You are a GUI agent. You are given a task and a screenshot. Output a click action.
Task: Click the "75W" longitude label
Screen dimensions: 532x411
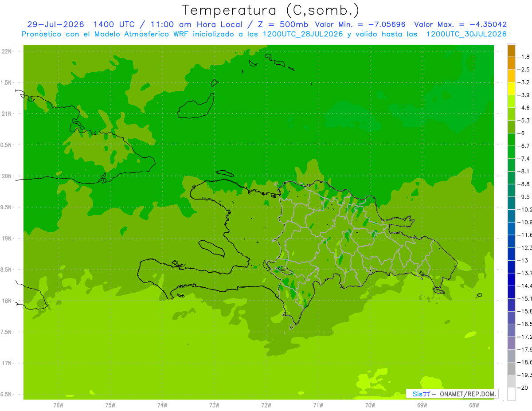[110, 405]
